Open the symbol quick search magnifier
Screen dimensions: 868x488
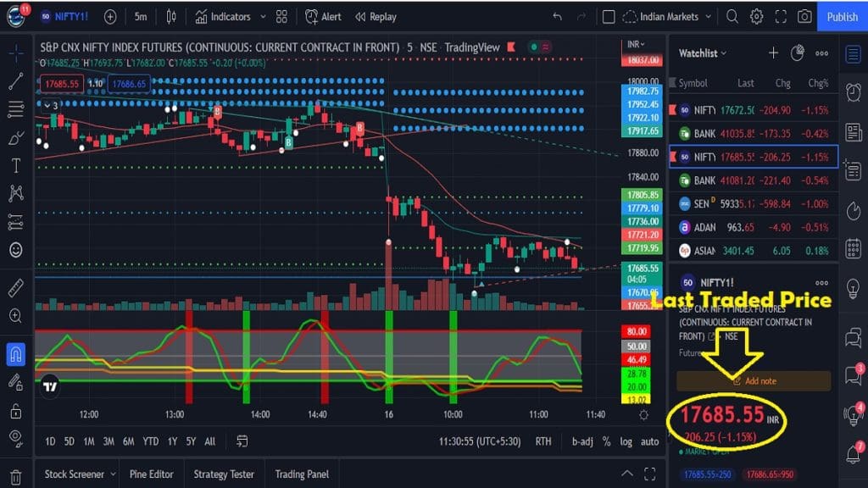tap(732, 17)
